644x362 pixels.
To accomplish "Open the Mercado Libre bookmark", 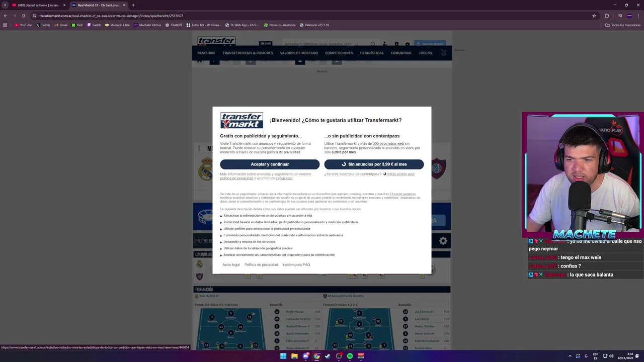I will (x=117, y=25).
